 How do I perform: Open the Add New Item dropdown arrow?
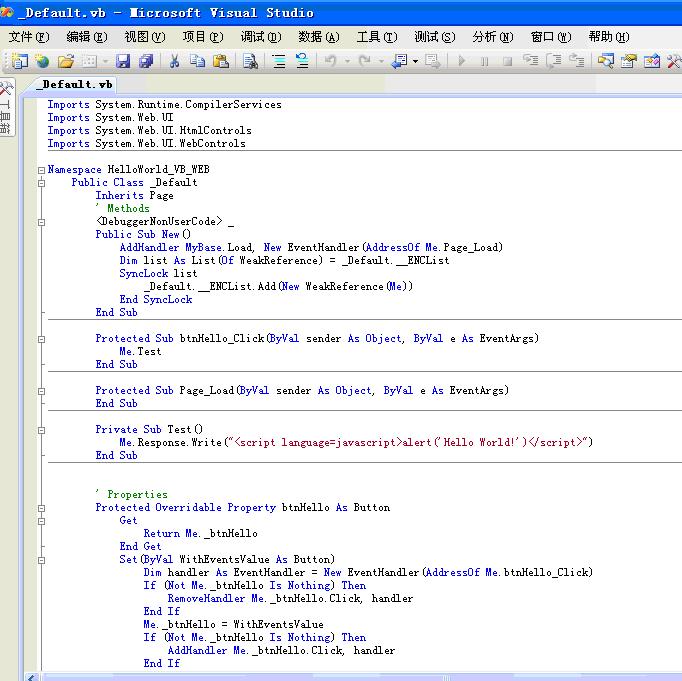pos(105,61)
